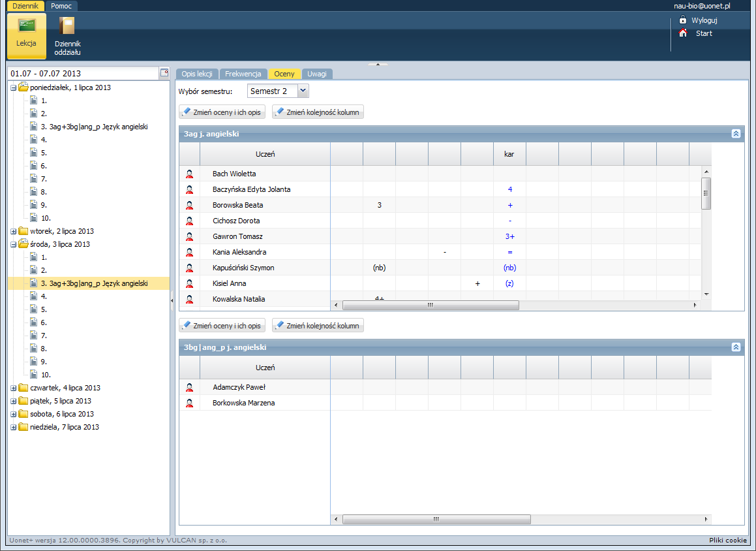Switch to the Frekwencja tab
The image size is (756, 551).
243,74
